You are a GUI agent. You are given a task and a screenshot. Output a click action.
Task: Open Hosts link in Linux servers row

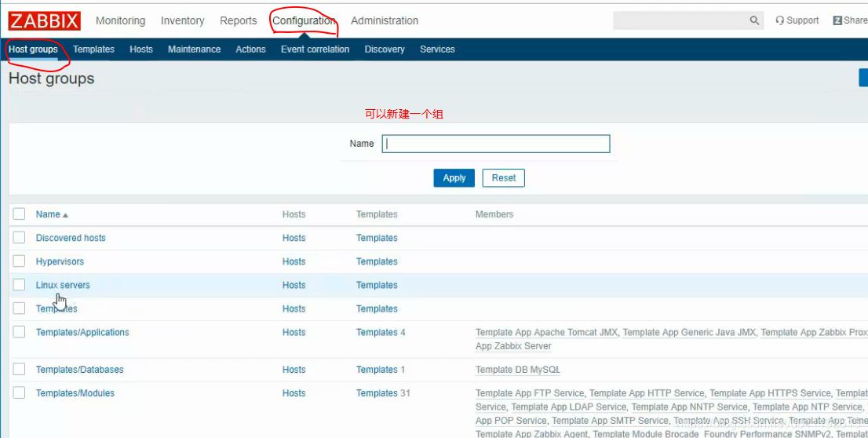(294, 285)
